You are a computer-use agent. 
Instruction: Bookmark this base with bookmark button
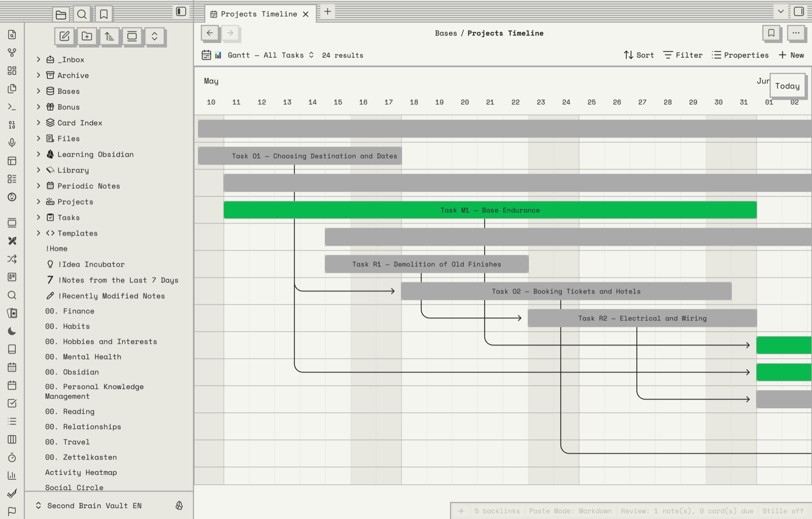[771, 33]
